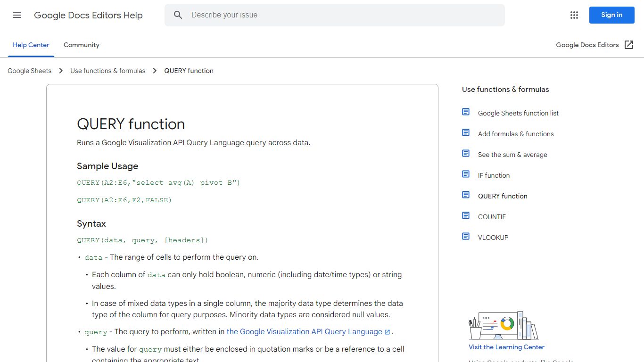
Task: Click the Learning Center illustration
Action: tap(504, 325)
